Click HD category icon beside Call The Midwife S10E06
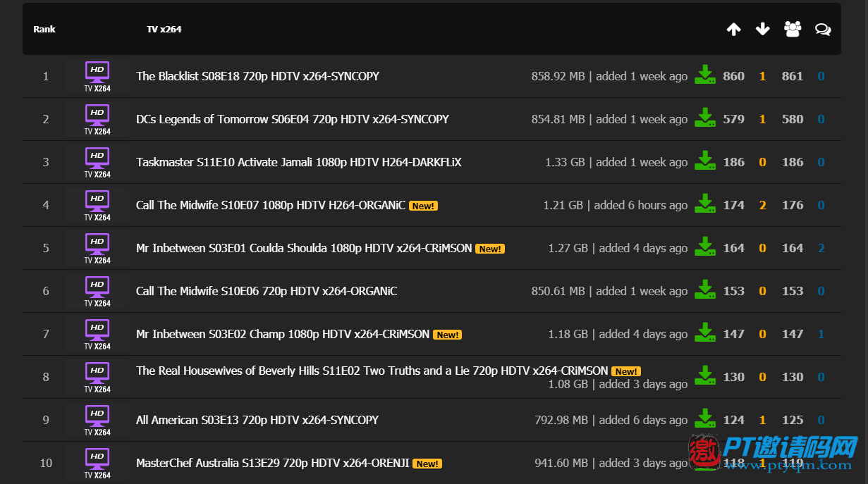The image size is (868, 484). [x=97, y=291]
